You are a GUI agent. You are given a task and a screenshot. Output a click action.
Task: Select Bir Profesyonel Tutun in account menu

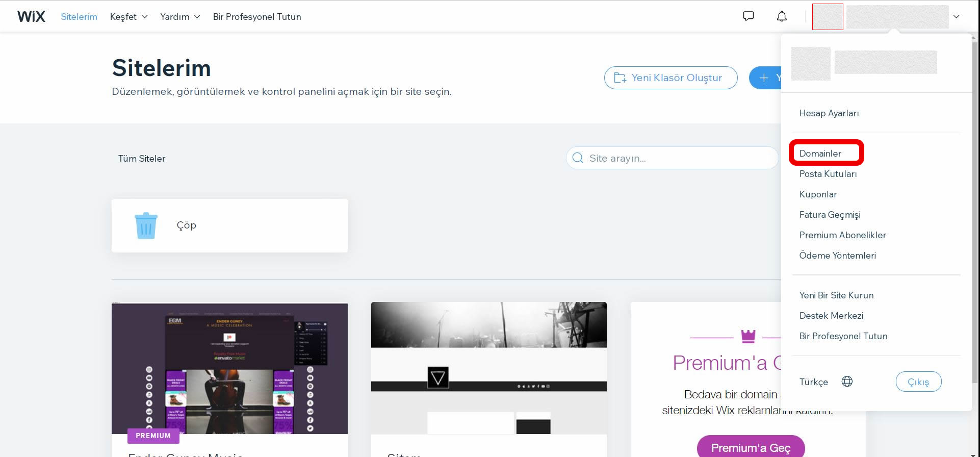[843, 336]
